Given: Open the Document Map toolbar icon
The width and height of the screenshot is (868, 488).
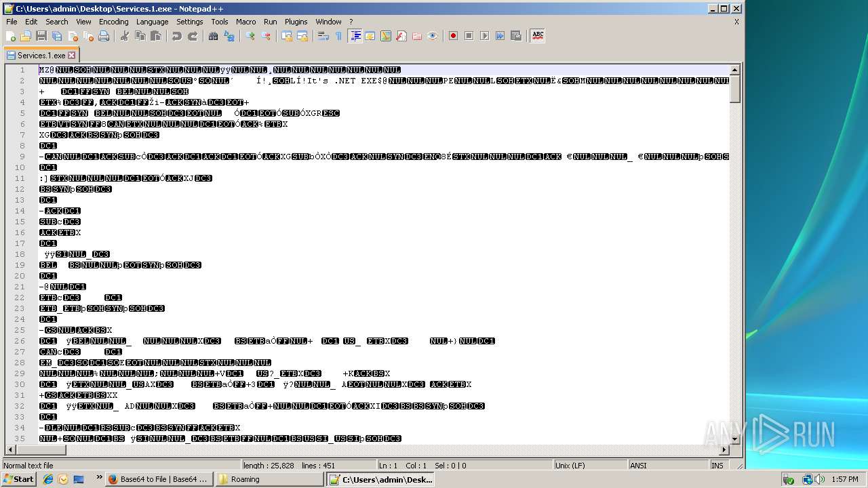Looking at the screenshot, I should 386,36.
